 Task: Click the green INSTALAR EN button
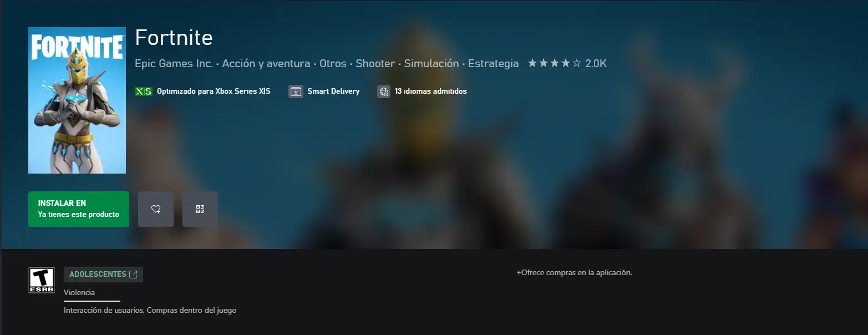tap(79, 209)
